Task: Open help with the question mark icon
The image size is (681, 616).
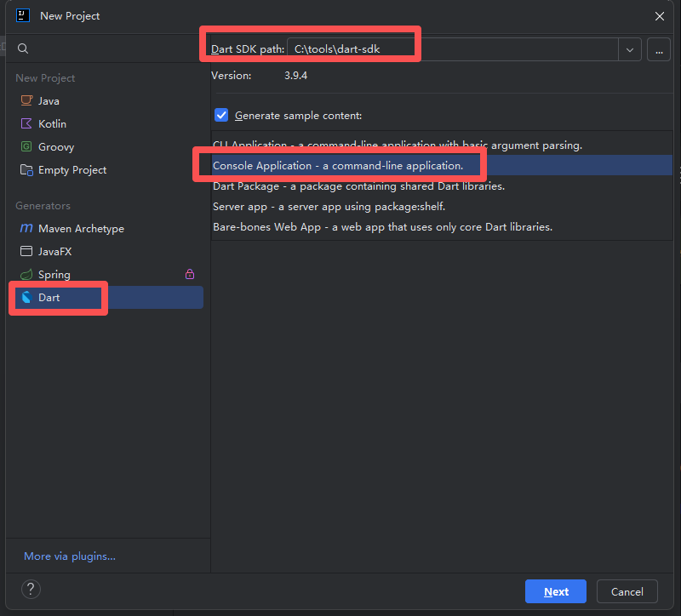Action: tap(31, 590)
